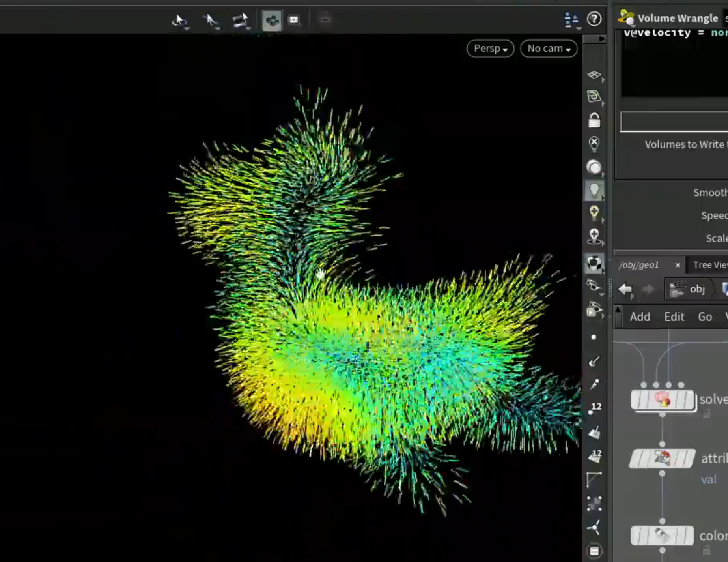Open the Go menu in network editor
Screen dimensions: 728x562
pyautogui.click(x=705, y=317)
